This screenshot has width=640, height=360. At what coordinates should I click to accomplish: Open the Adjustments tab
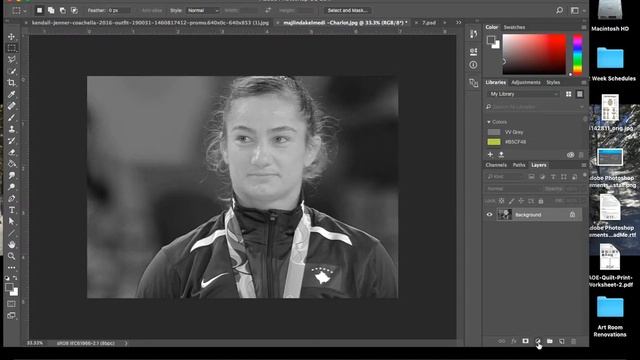tap(526, 82)
